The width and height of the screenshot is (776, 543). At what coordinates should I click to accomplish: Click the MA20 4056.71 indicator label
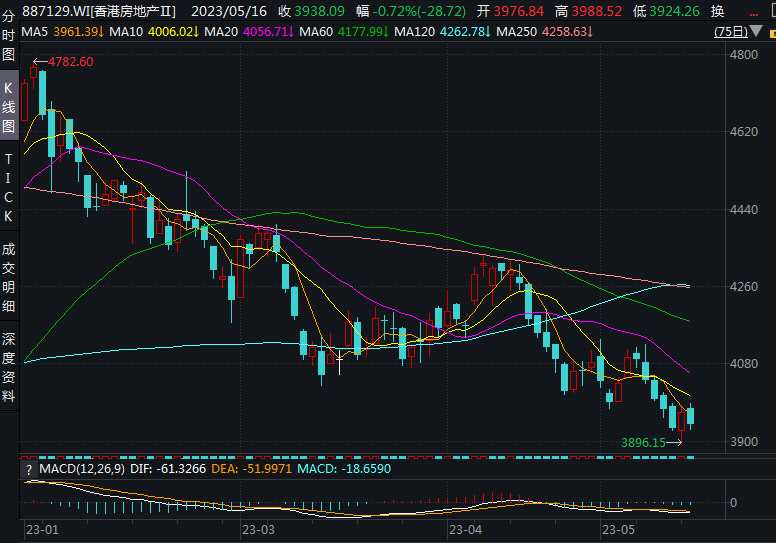(x=248, y=32)
